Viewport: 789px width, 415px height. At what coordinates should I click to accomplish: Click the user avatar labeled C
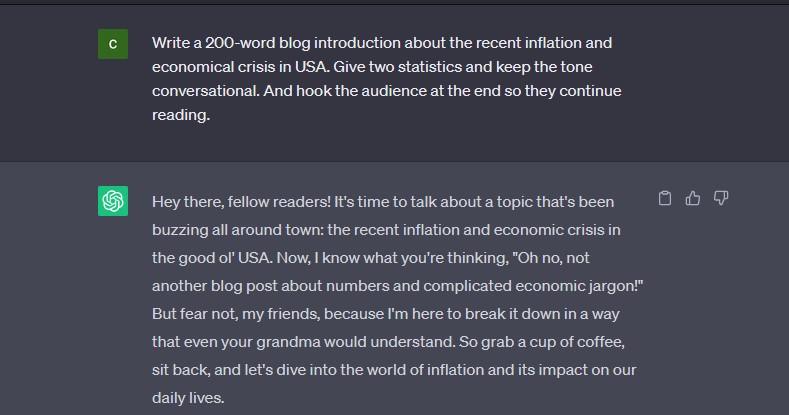[113, 44]
